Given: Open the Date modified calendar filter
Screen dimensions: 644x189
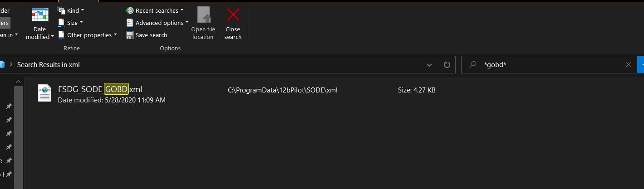Looking at the screenshot, I should (x=40, y=24).
